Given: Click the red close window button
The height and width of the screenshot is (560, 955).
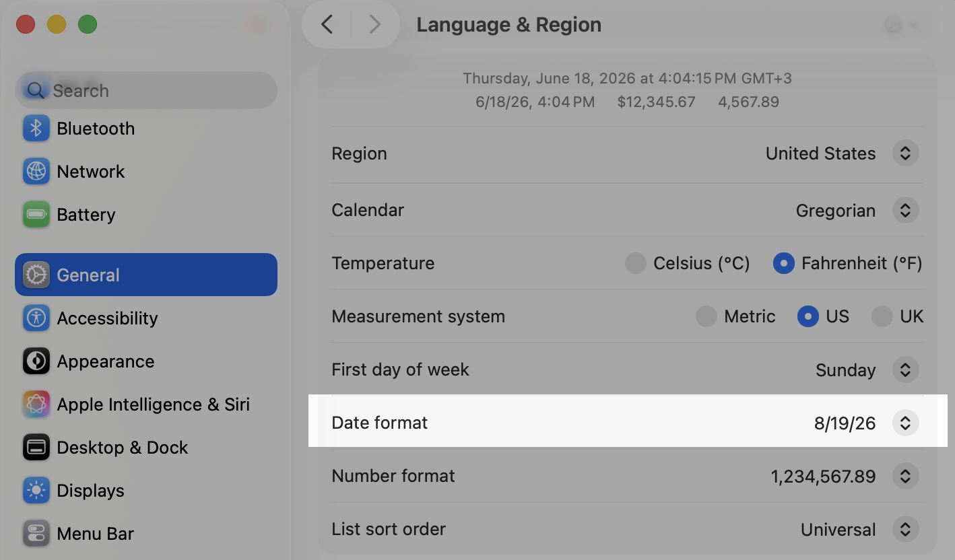Looking at the screenshot, I should pos(26,25).
